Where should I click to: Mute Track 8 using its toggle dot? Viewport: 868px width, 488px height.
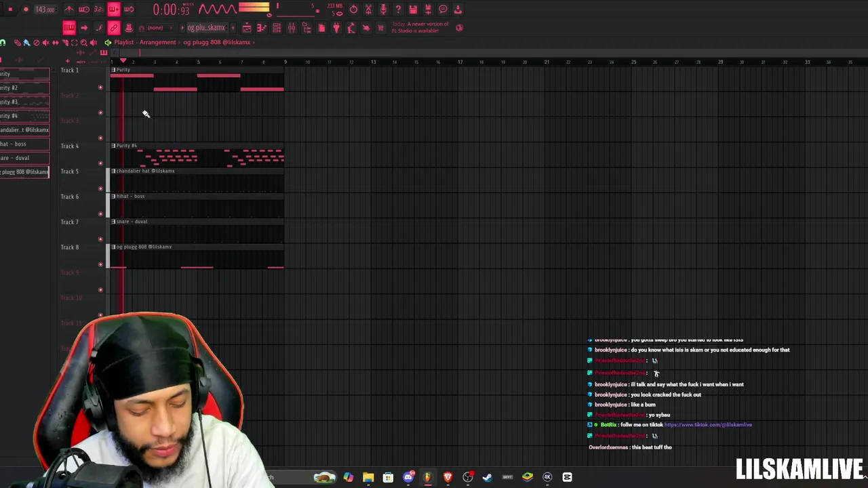tap(100, 264)
